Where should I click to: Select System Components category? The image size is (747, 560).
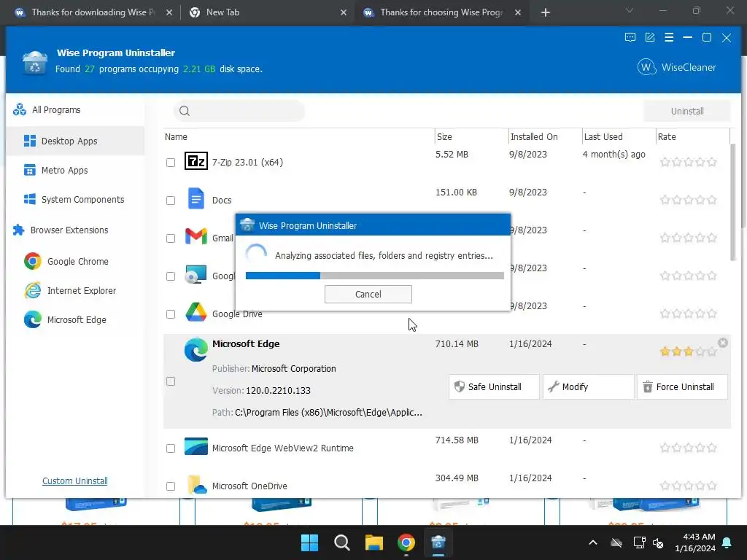click(x=74, y=199)
